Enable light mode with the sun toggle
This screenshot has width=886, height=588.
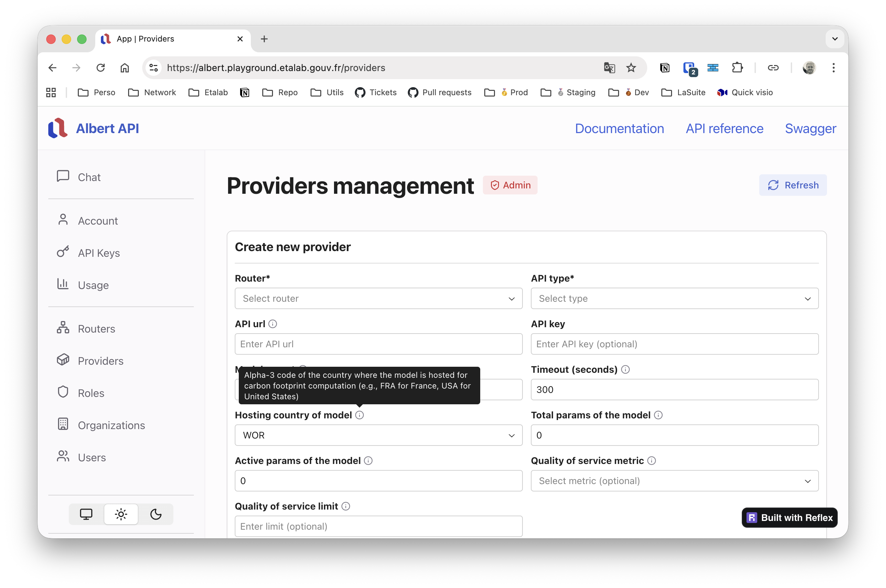point(121,514)
